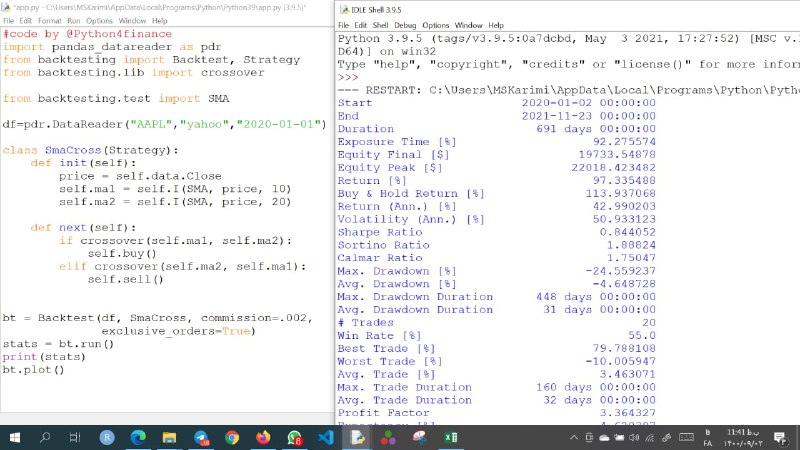Open the round 'R' app in taskbar

(x=107, y=437)
